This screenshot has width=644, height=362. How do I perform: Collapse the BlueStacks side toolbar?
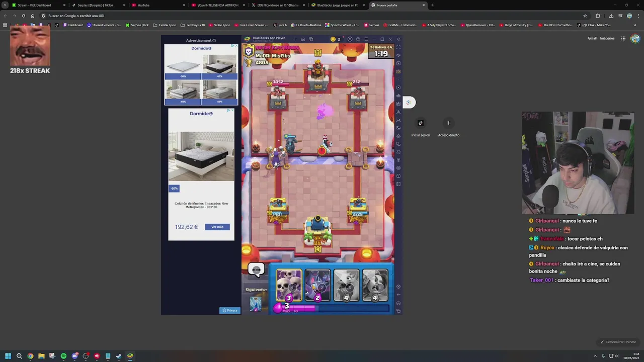[x=398, y=39]
